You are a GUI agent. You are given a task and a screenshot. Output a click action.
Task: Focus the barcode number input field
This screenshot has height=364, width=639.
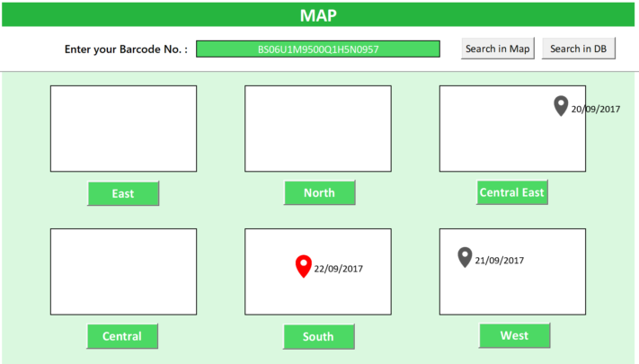point(318,49)
